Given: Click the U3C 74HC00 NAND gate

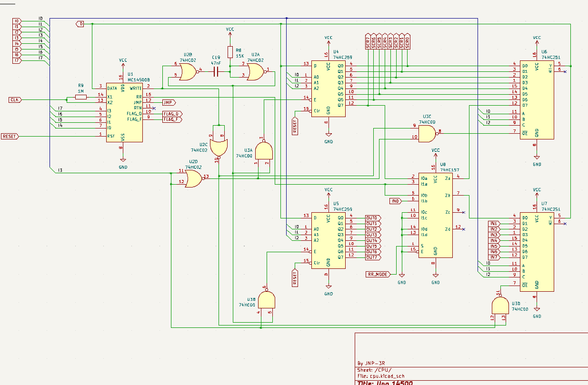Looking at the screenshot, I should coord(426,133).
